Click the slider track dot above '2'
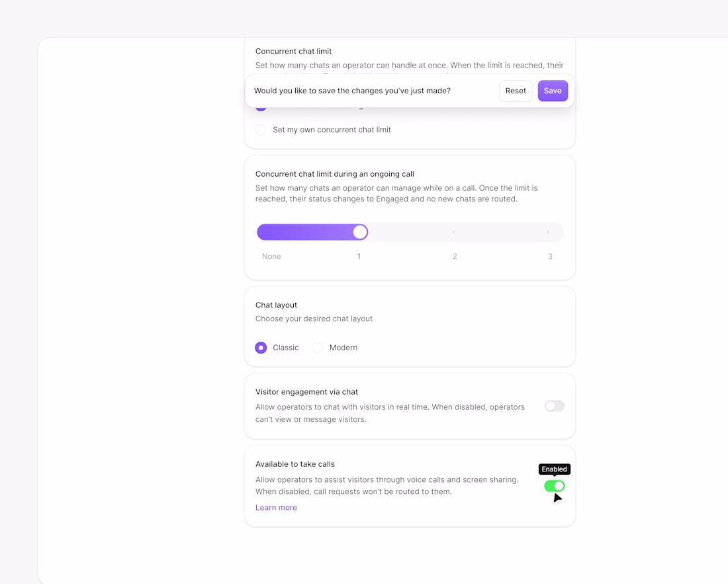728x584 pixels. [454, 232]
